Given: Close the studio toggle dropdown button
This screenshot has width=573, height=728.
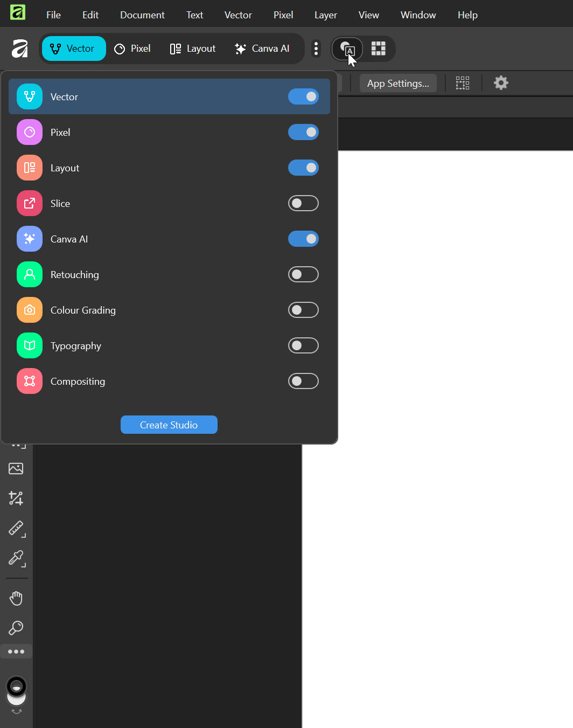Looking at the screenshot, I should 347,49.
